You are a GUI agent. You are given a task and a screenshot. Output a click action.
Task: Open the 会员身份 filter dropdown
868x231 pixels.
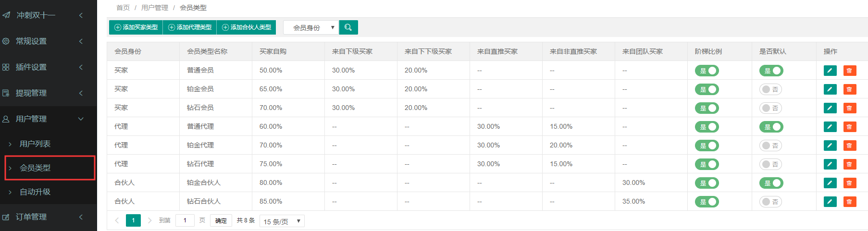[310, 27]
